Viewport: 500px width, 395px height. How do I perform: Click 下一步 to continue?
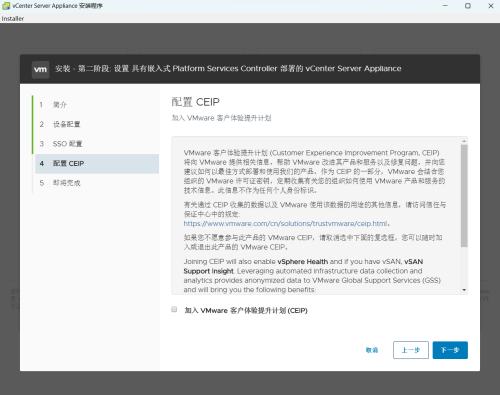450,350
